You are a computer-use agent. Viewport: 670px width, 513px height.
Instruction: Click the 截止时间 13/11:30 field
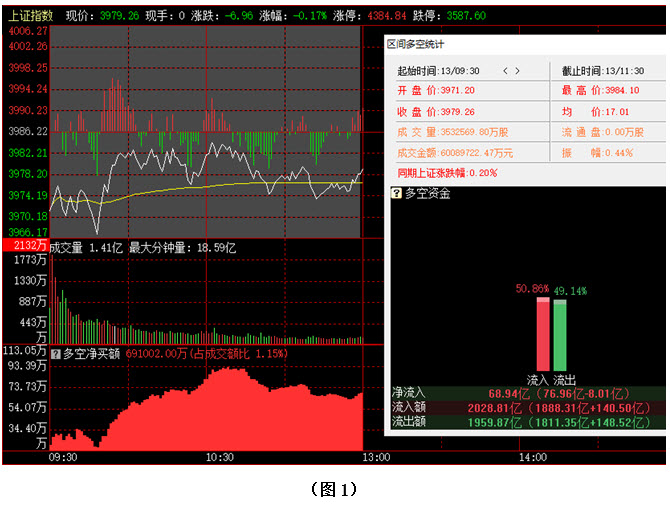tap(598, 71)
